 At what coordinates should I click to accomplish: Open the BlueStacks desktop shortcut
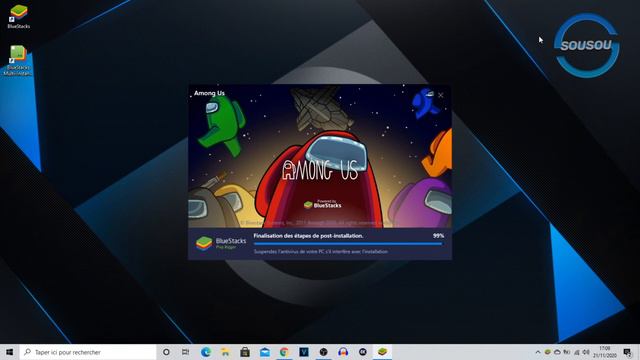click(x=18, y=16)
